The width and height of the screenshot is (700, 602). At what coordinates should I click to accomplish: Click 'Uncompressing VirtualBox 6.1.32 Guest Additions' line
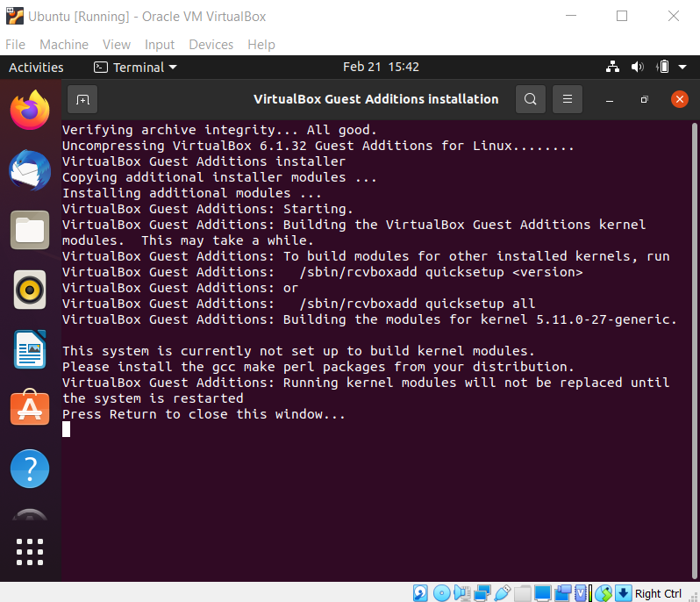(x=318, y=146)
